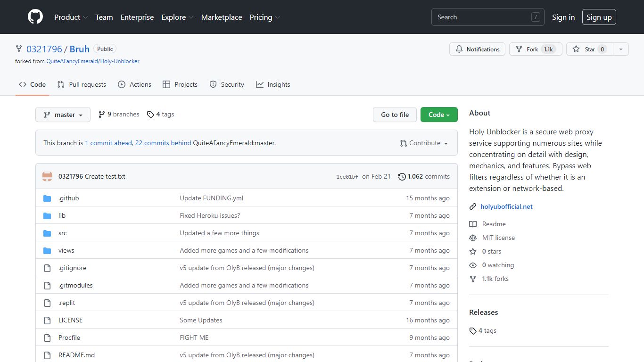Click the eye icon beside 0 watching

tap(473, 265)
